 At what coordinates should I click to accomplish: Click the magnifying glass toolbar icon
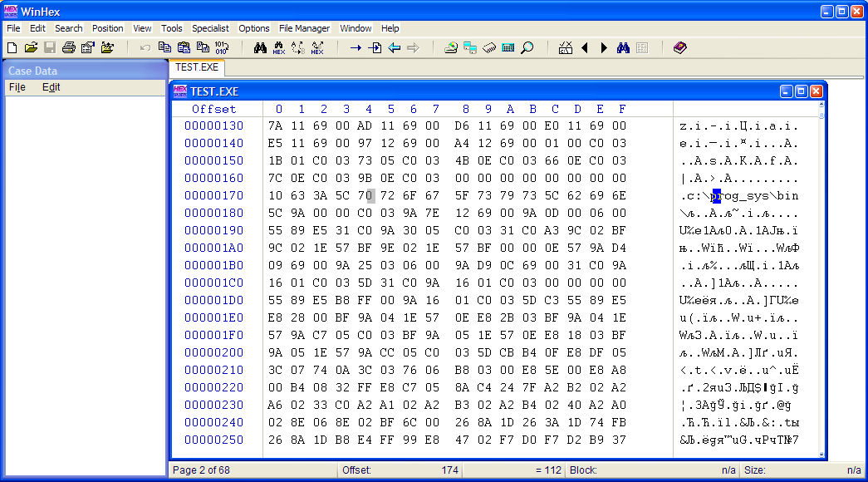[x=527, y=48]
